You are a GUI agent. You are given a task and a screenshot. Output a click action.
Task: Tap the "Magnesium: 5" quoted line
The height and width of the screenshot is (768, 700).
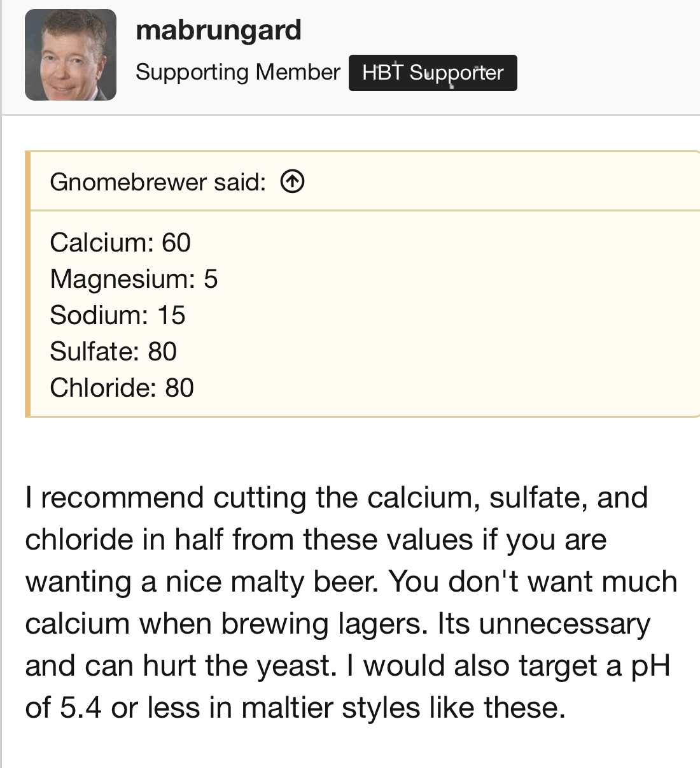[134, 279]
